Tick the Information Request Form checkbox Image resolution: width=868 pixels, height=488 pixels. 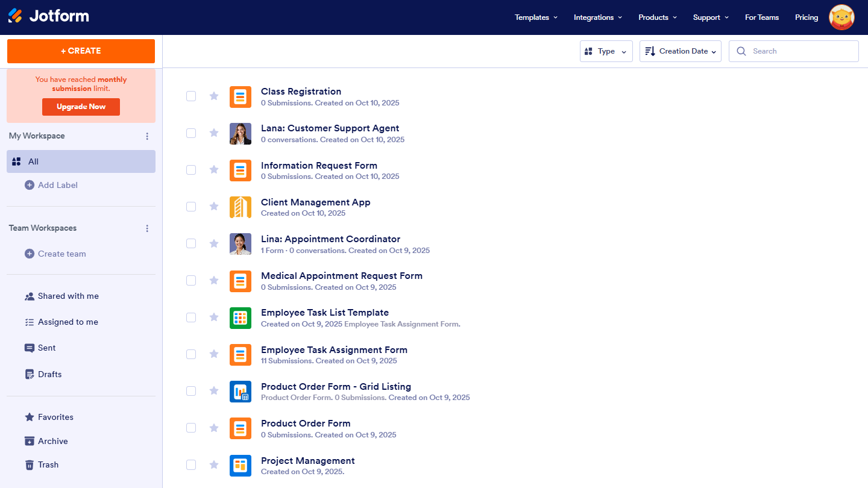click(x=191, y=170)
